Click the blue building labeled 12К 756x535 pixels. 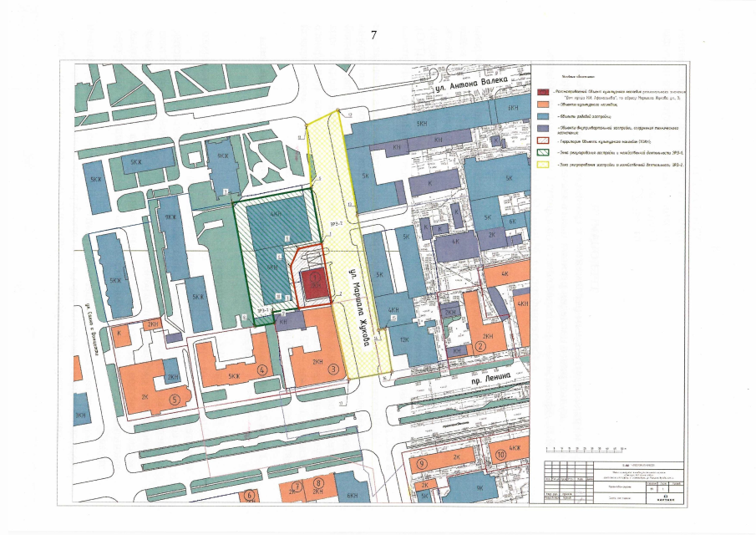[404, 340]
